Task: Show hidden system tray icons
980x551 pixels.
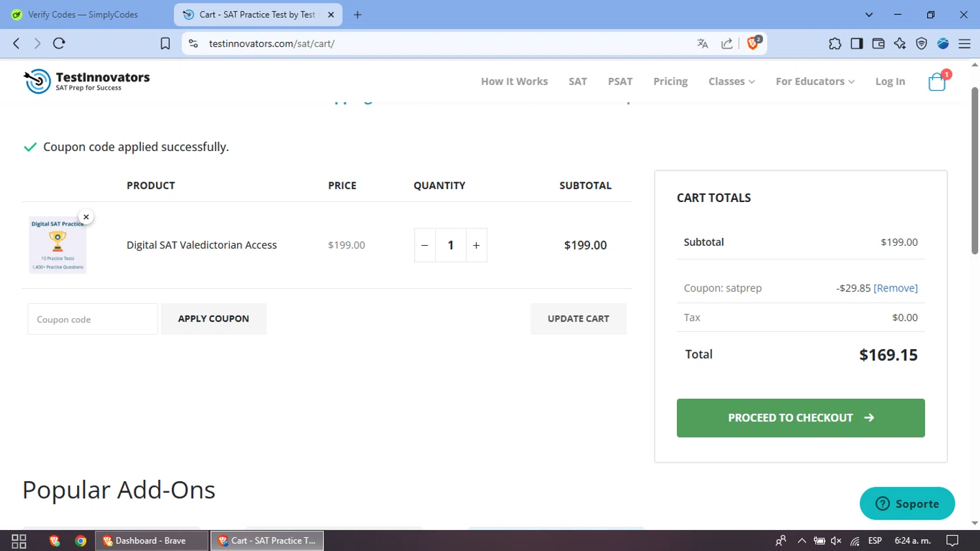Action: [x=802, y=541]
